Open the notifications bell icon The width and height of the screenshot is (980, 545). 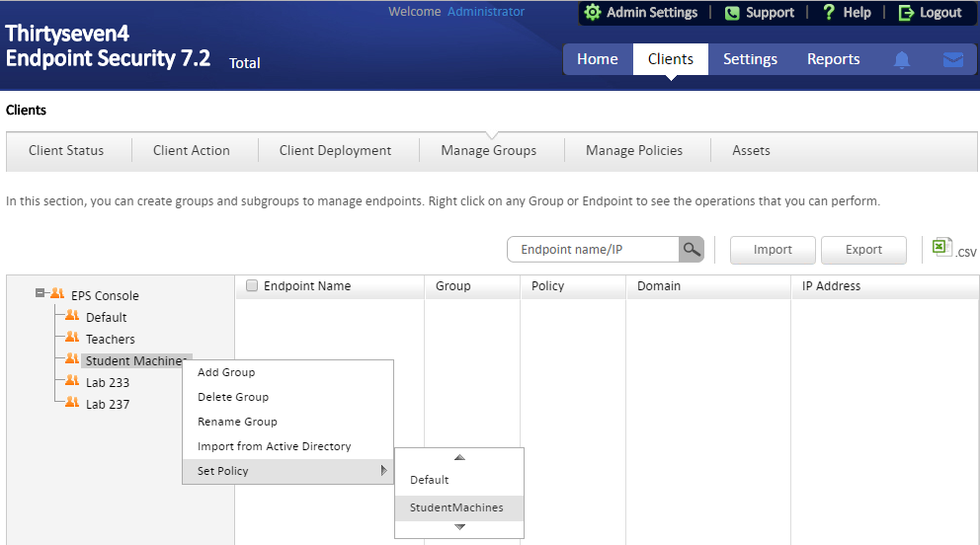[901, 60]
